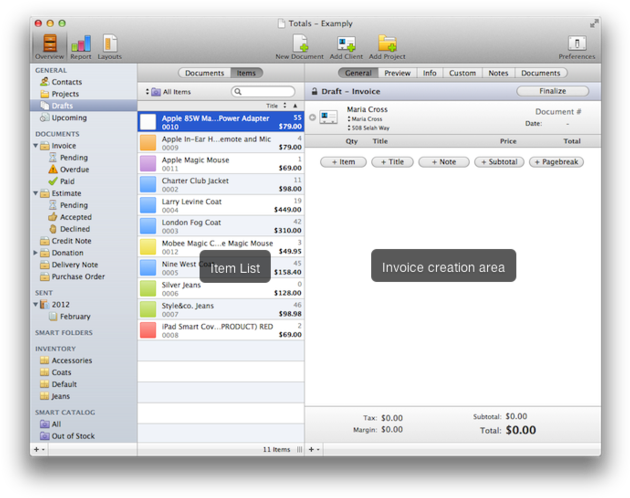Click orange swatch of Apple In-Ear item
Screen dimensions: 630x498
click(148, 143)
